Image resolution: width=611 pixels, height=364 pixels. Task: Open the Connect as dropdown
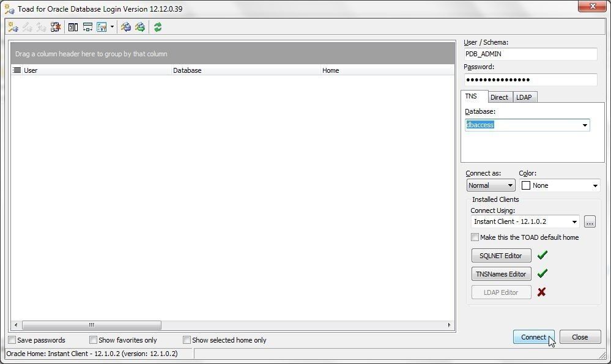[491, 185]
